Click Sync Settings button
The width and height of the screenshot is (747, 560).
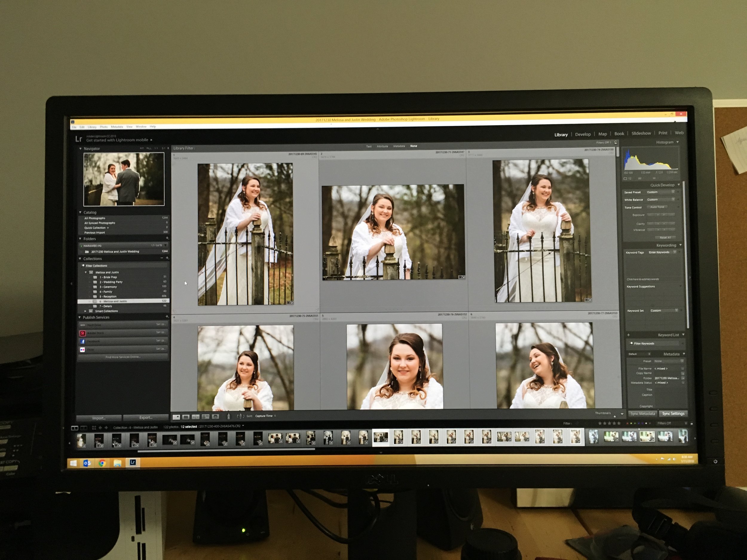673,413
